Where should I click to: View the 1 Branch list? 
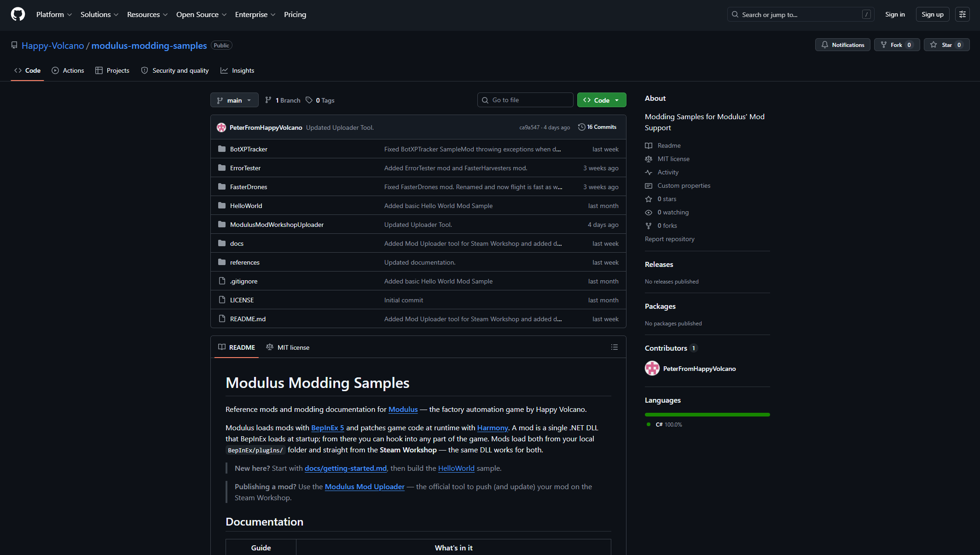(x=283, y=100)
